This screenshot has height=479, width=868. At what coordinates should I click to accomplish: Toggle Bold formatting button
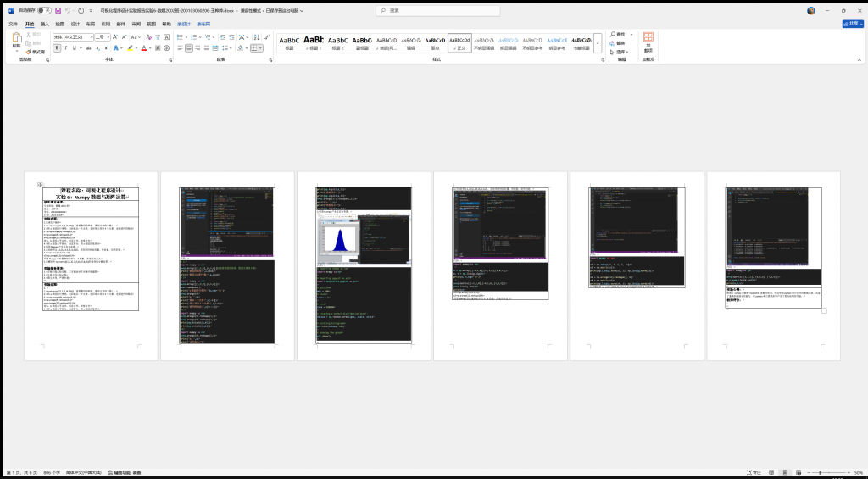tap(57, 48)
